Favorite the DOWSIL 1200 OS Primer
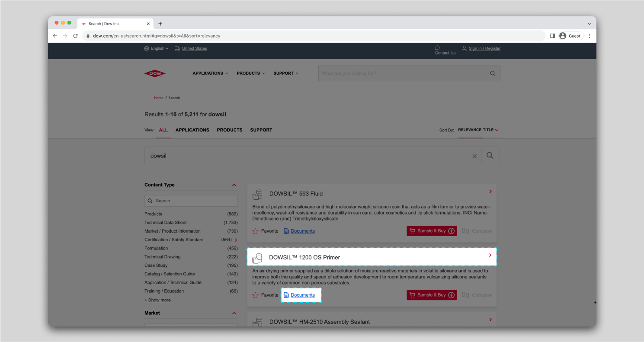The height and width of the screenshot is (342, 644). pos(255,295)
